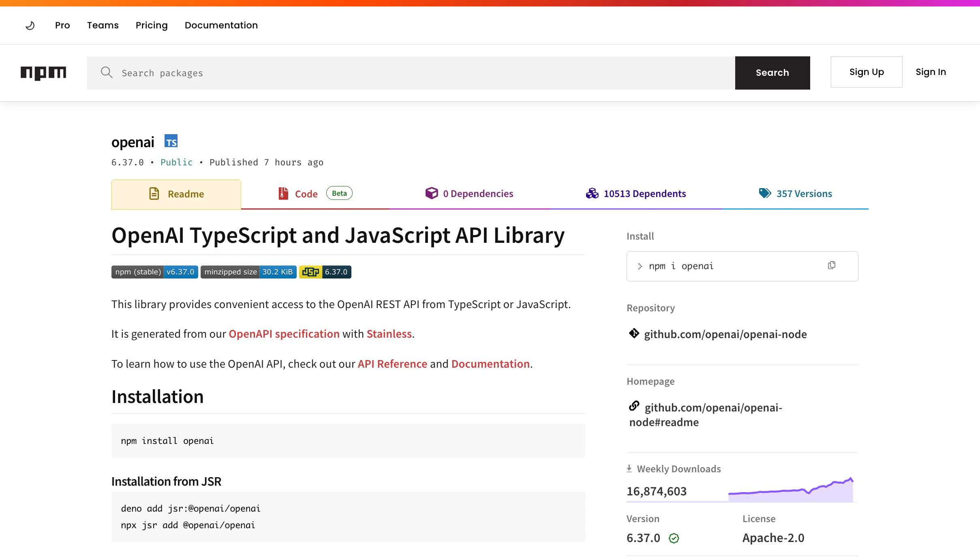980x557 pixels.
Task: Open the Documentation link in the readme
Action: coord(490,364)
